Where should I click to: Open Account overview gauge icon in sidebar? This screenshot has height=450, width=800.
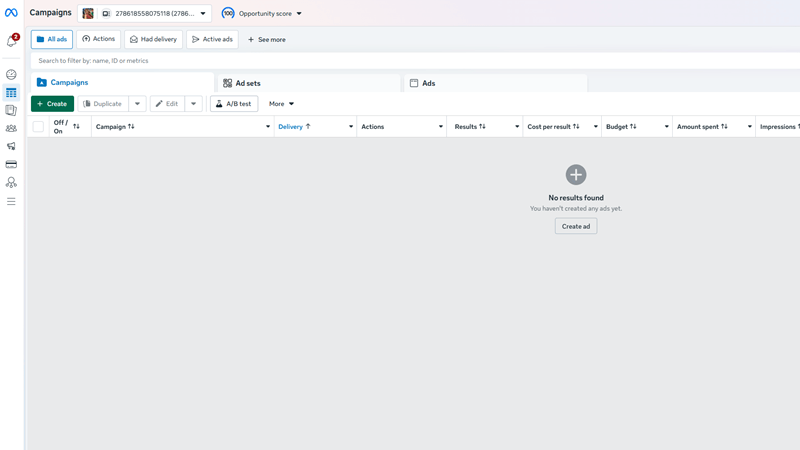click(11, 74)
